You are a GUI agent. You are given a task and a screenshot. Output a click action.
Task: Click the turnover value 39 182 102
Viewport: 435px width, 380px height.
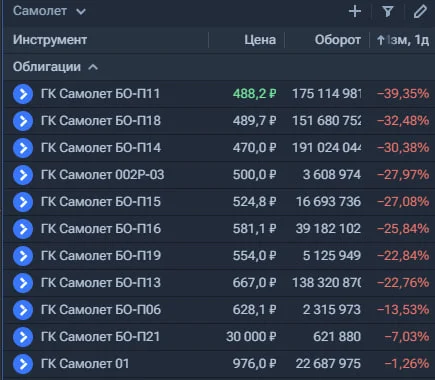click(x=328, y=229)
